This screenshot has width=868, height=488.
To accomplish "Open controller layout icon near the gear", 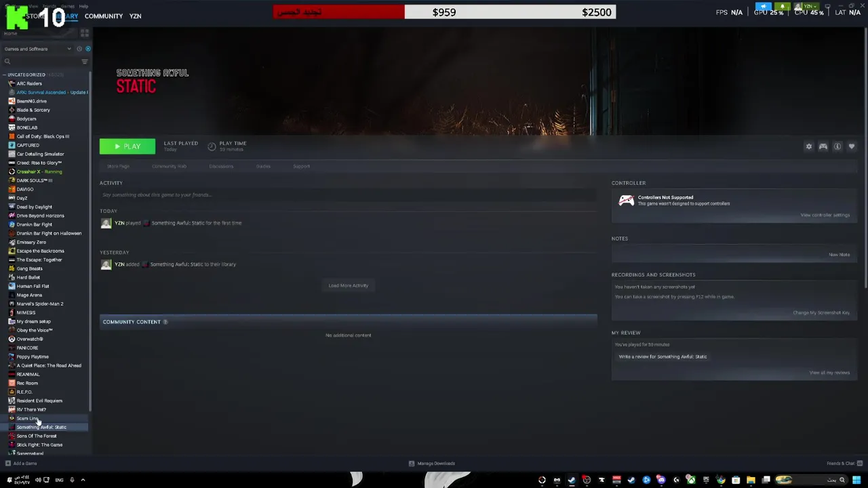I will coord(823,146).
